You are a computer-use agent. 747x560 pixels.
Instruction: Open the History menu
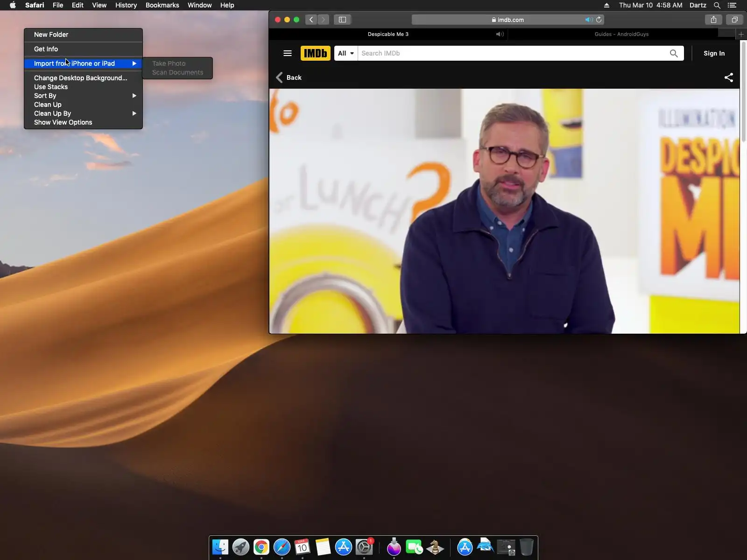pyautogui.click(x=126, y=5)
